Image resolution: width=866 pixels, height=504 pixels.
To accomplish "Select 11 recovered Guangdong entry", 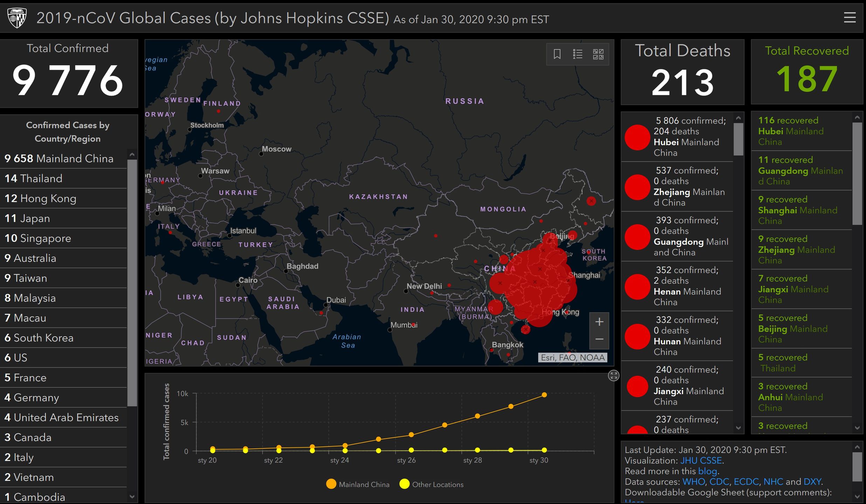I will pos(801,171).
